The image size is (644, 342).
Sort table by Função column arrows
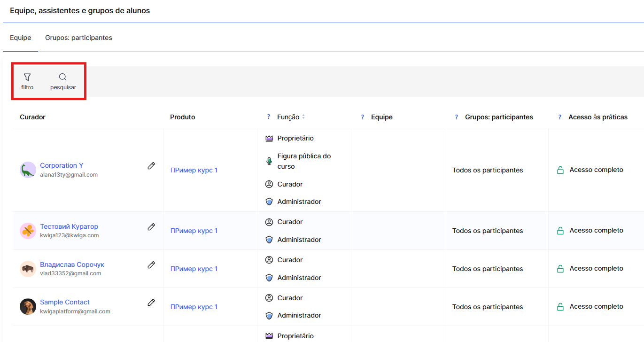tap(303, 117)
